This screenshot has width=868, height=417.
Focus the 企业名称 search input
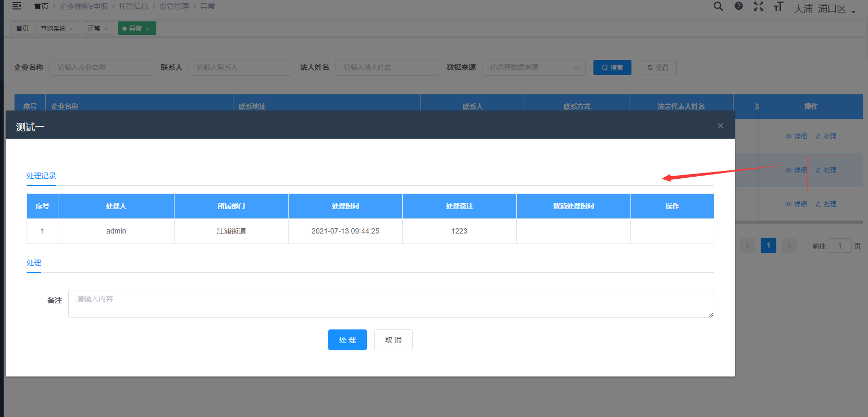click(101, 67)
